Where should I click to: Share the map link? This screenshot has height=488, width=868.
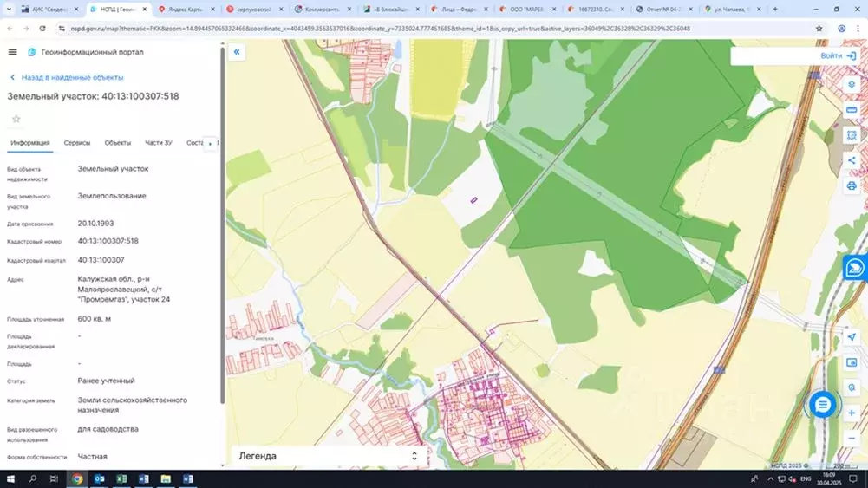coord(852,160)
